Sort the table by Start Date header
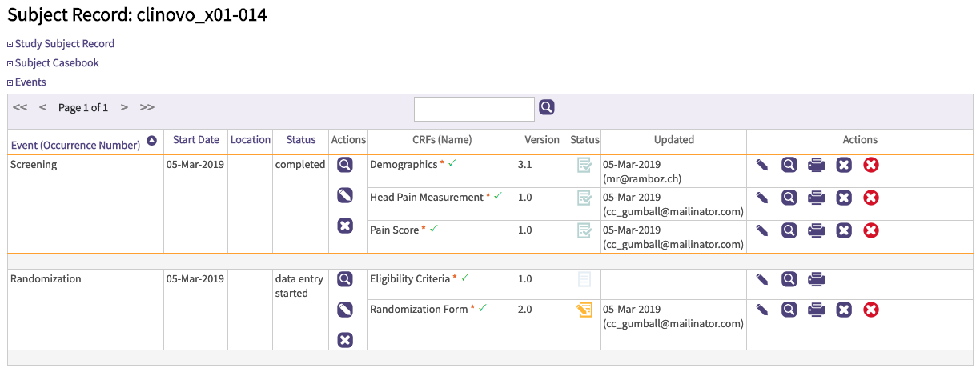Viewport: 980px width, 372px height. click(x=195, y=140)
